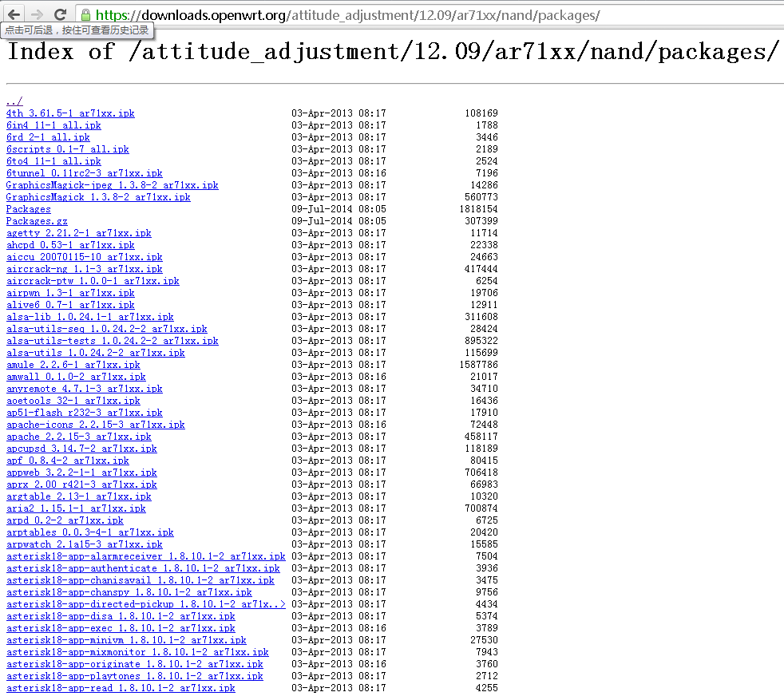Download asterisk18-app-chanisavail package
784x696 pixels.
141,581
